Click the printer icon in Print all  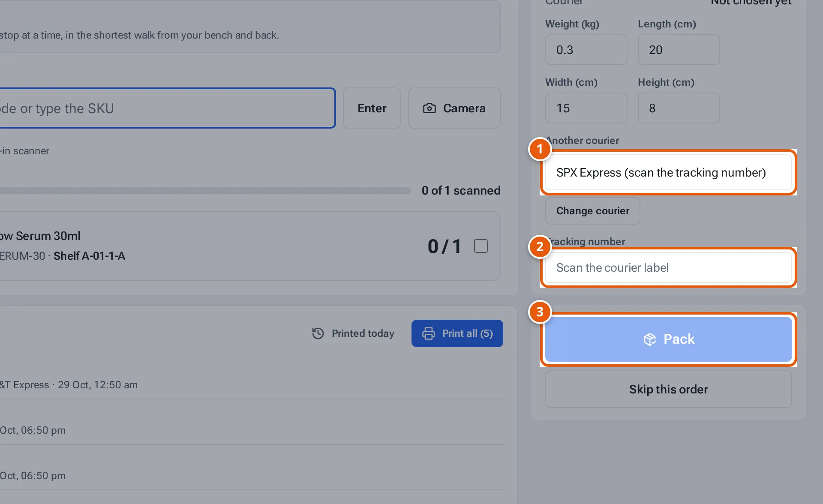click(429, 333)
